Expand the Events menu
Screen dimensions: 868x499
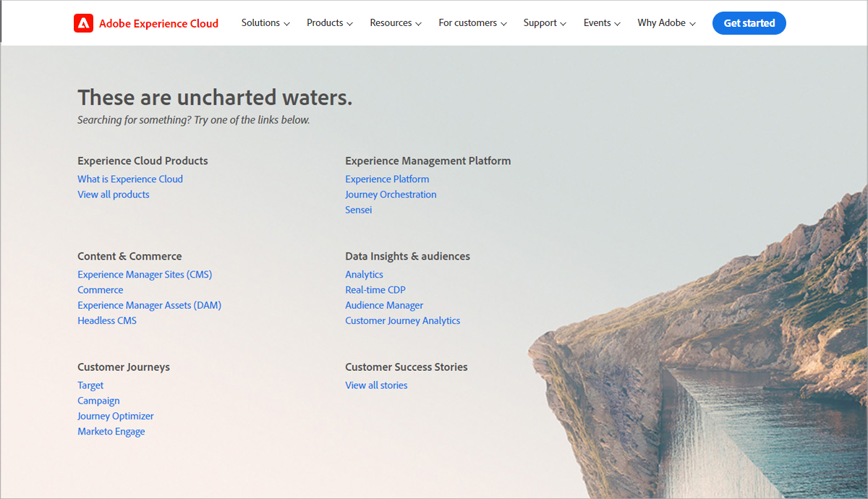(x=602, y=23)
